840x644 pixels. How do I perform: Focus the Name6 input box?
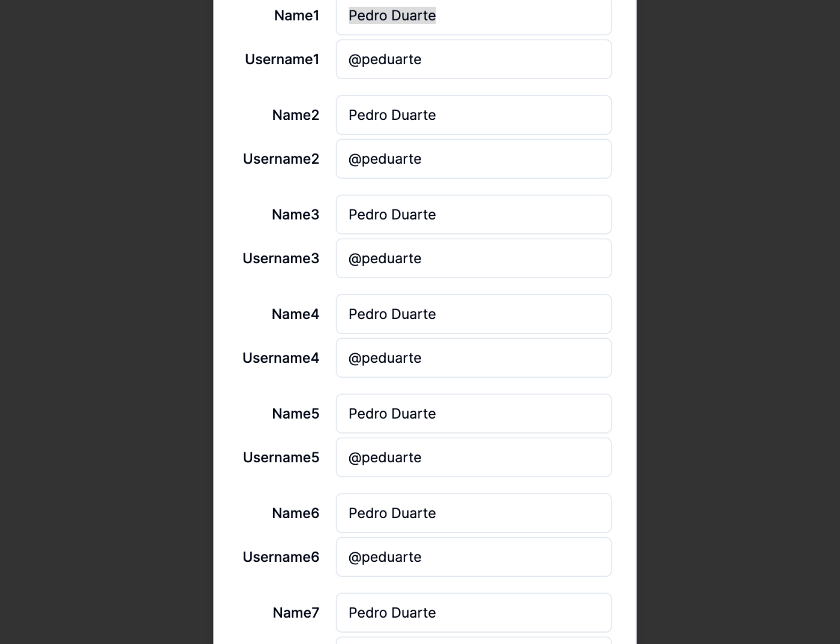(473, 513)
